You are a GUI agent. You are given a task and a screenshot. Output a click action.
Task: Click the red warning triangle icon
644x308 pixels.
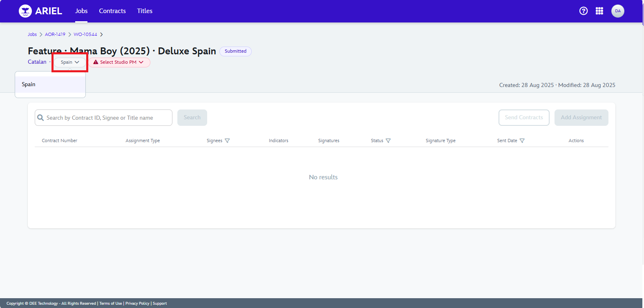(96, 62)
